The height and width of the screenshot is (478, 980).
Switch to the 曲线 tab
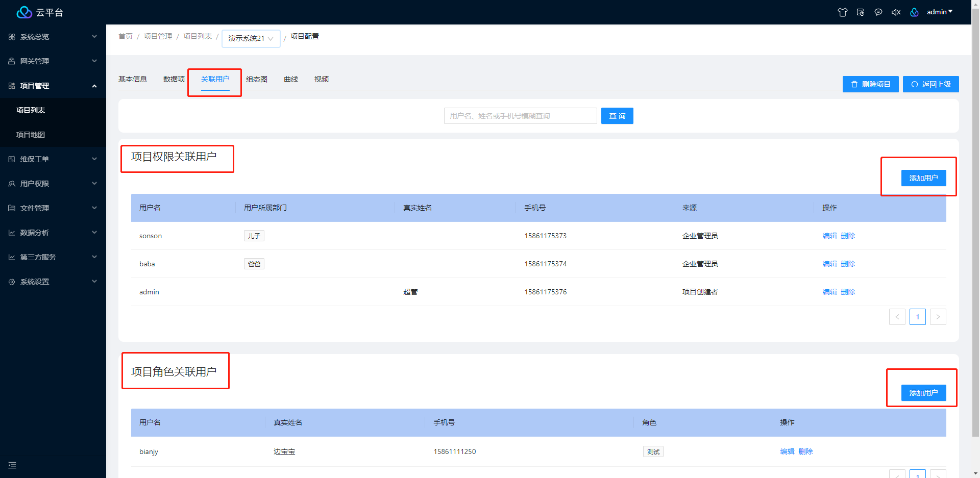(x=291, y=79)
